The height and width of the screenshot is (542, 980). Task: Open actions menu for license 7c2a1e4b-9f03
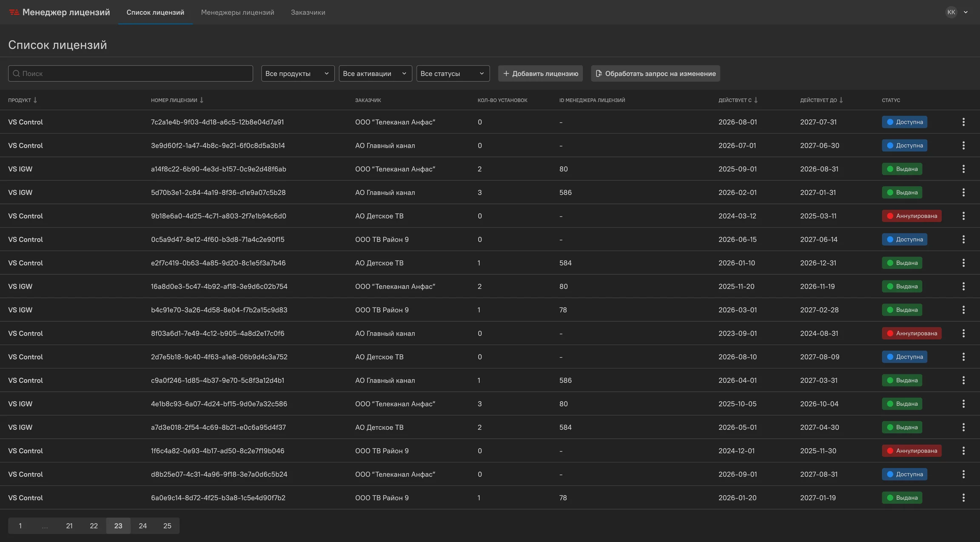963,122
